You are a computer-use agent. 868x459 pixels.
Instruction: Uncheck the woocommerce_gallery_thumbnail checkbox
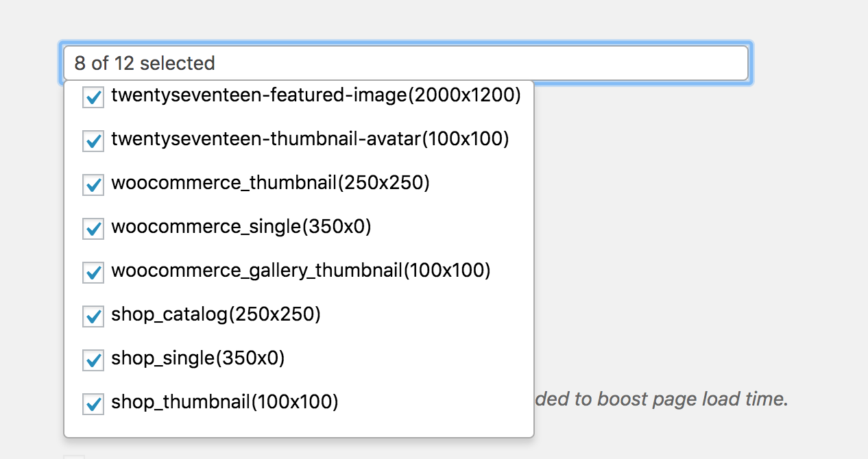coord(93,273)
